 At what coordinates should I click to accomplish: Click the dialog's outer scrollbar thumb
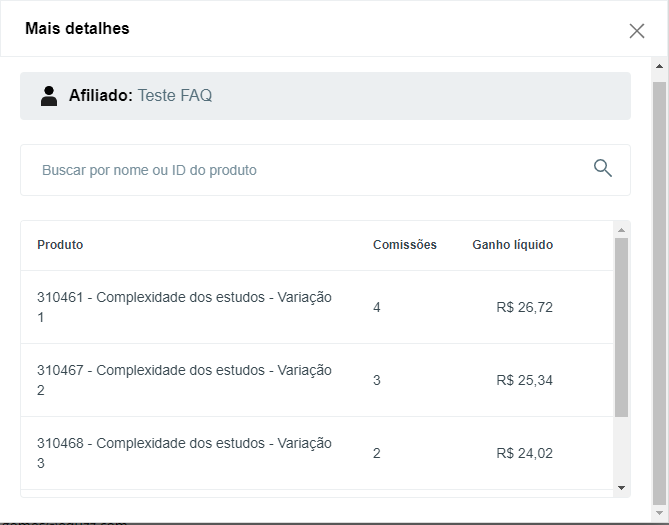(659, 290)
